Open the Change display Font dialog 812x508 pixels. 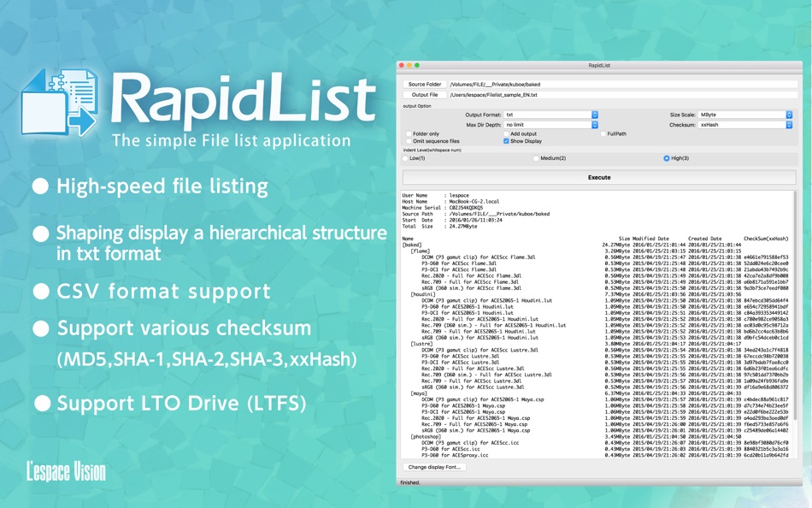pos(434,467)
